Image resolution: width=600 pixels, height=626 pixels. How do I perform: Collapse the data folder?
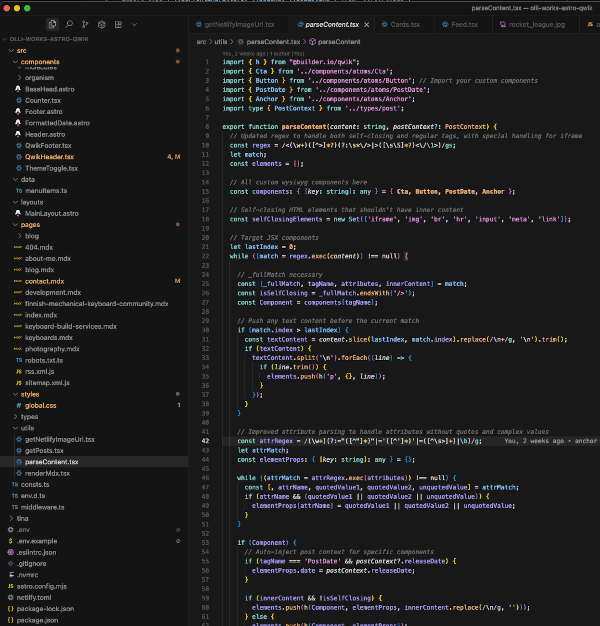(x=28, y=180)
